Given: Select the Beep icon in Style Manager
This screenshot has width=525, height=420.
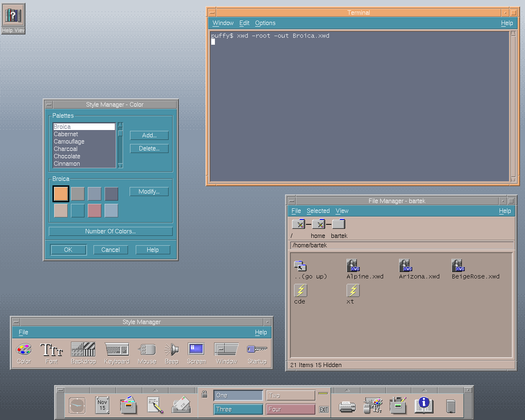Looking at the screenshot, I should (171, 350).
